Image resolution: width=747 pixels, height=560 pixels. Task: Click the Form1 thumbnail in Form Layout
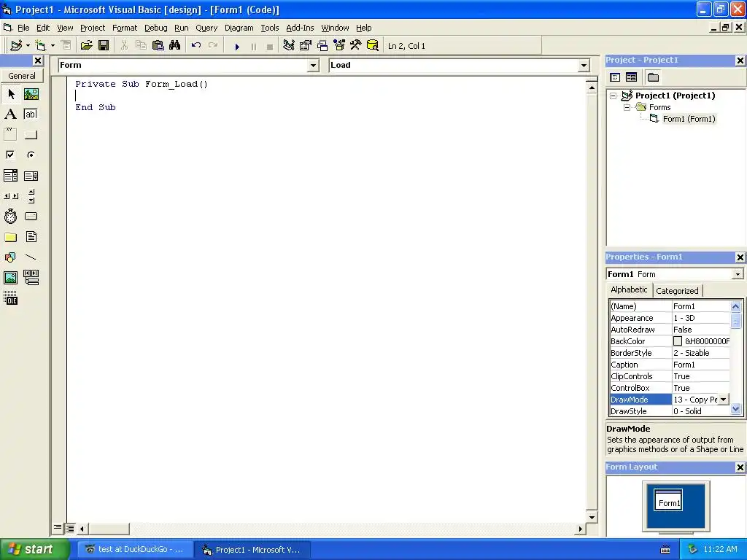[668, 500]
